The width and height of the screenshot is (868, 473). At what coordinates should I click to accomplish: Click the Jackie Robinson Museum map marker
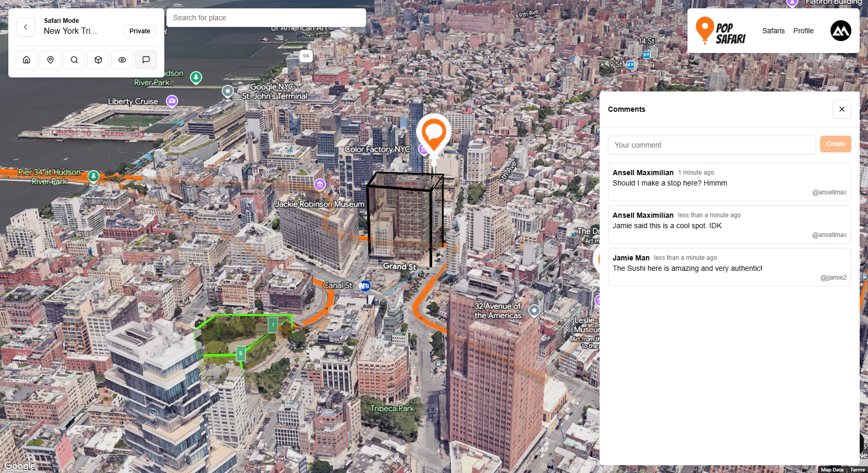(320, 185)
